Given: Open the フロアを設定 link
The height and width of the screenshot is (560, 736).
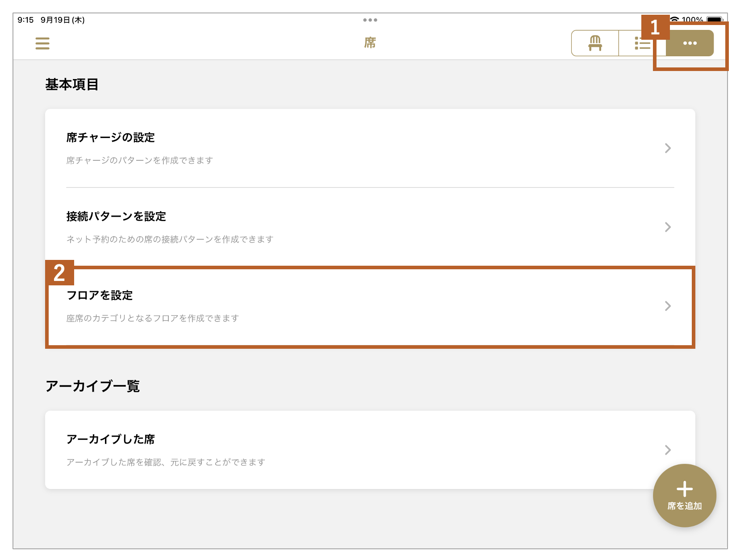Looking at the screenshot, I should pos(100,296).
